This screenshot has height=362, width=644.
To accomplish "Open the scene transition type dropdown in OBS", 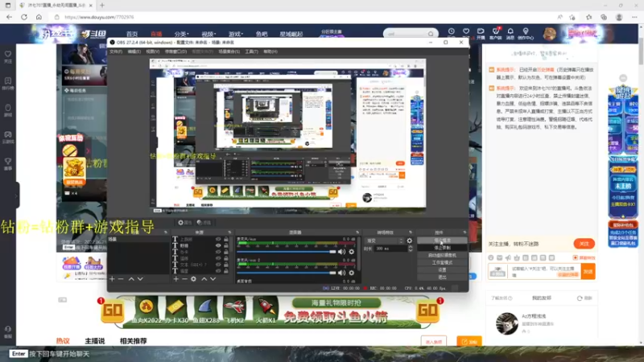I will [385, 241].
